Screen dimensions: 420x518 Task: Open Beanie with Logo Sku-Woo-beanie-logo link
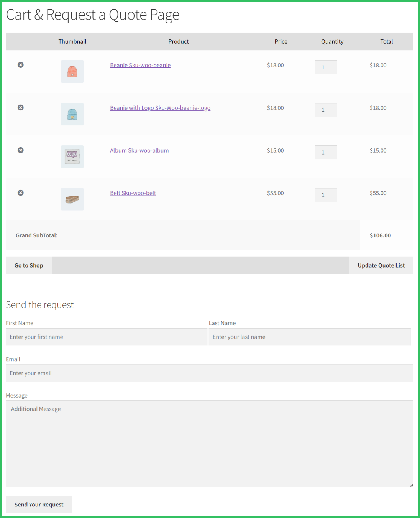[x=160, y=108]
